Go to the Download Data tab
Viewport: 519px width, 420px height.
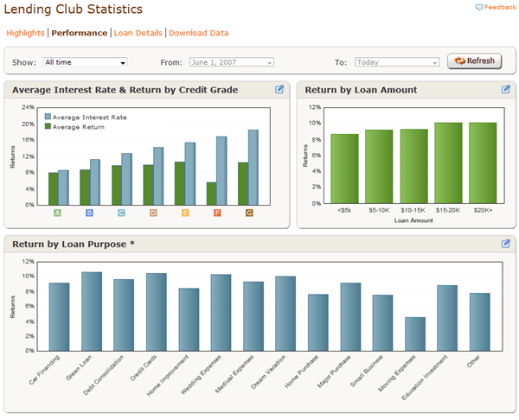tap(199, 33)
